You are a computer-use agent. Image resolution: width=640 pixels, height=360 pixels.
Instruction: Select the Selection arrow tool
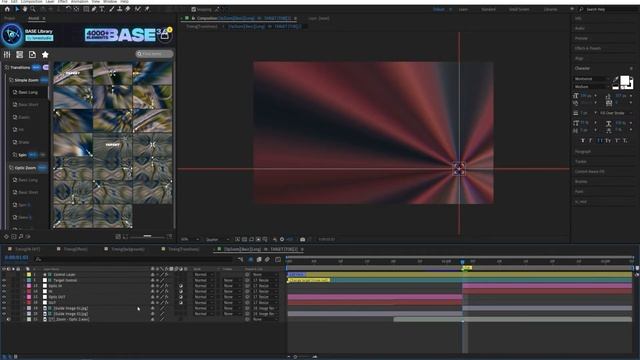(17, 9)
